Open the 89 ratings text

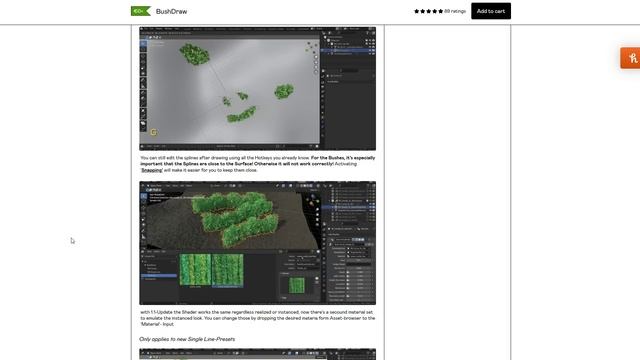[x=455, y=11]
